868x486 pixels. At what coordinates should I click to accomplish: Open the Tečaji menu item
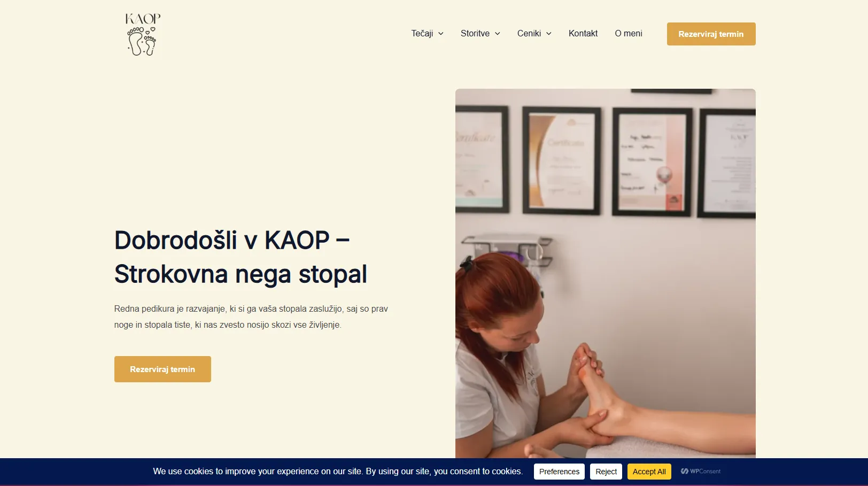coord(422,33)
